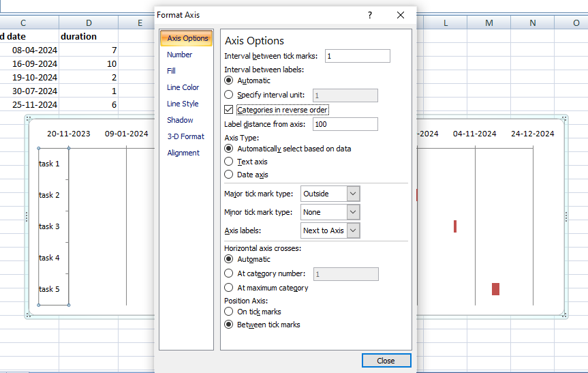
Task: Click the Close button
Action: coord(386,361)
